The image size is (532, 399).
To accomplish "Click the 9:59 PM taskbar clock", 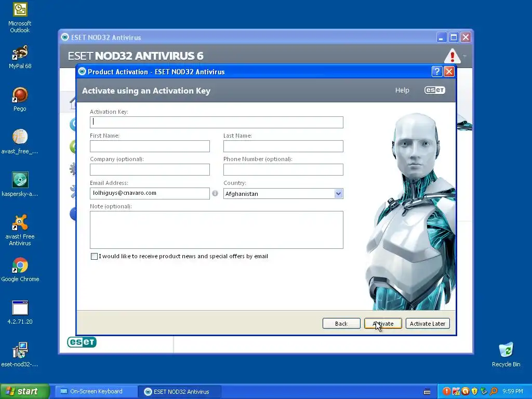I will [513, 392].
